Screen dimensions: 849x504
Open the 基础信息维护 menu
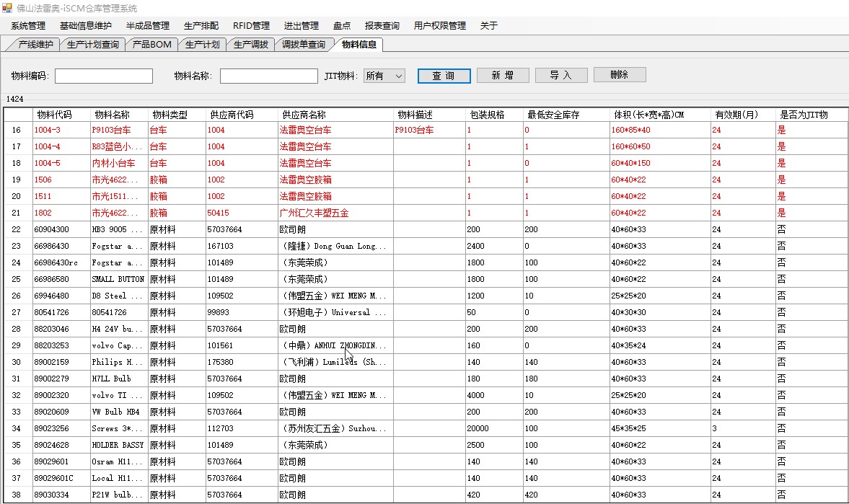click(x=86, y=25)
